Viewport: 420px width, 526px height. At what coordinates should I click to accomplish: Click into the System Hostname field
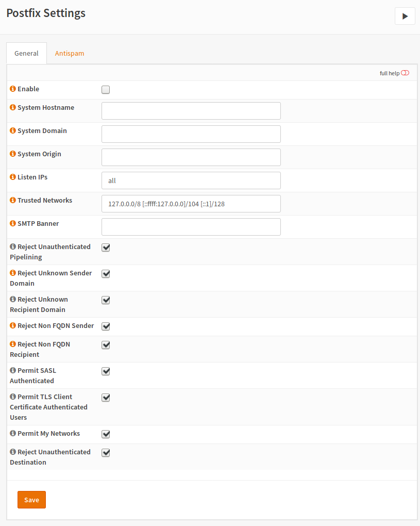tap(191, 111)
